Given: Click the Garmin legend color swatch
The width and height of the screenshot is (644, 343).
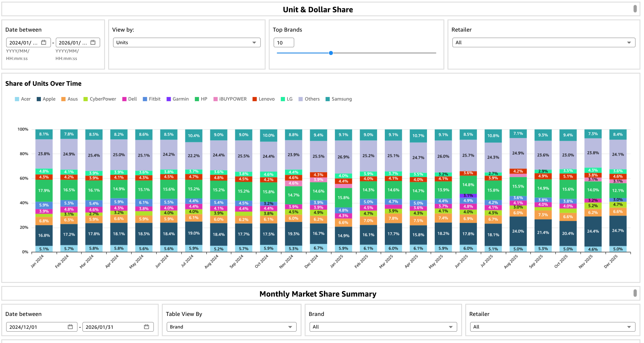Looking at the screenshot, I should coord(169,99).
